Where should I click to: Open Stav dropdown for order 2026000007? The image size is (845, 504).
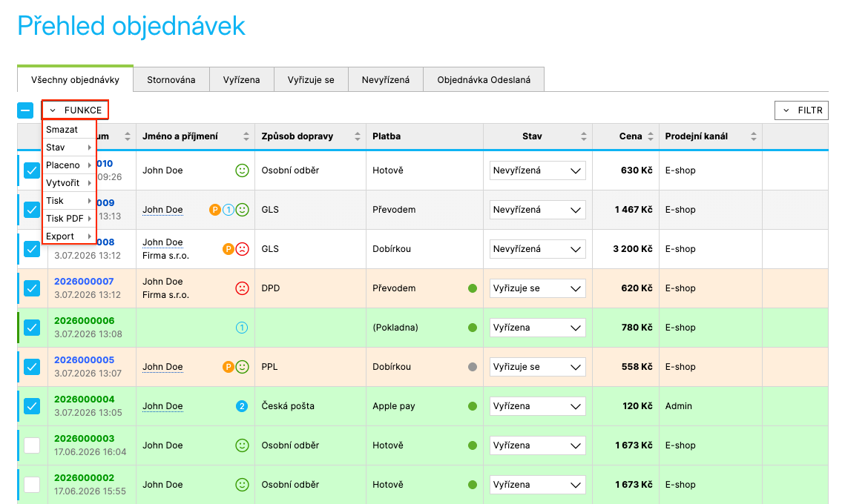pyautogui.click(x=537, y=288)
